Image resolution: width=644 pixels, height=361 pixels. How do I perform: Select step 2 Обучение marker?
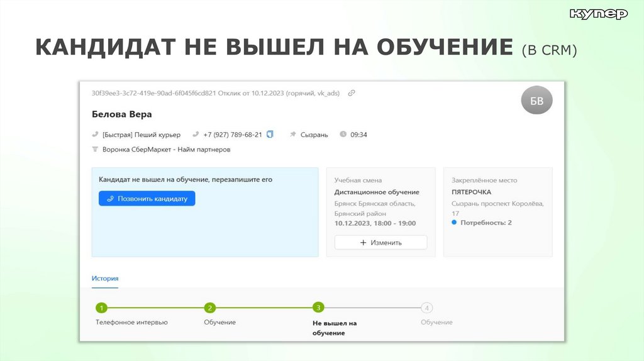tap(210, 308)
